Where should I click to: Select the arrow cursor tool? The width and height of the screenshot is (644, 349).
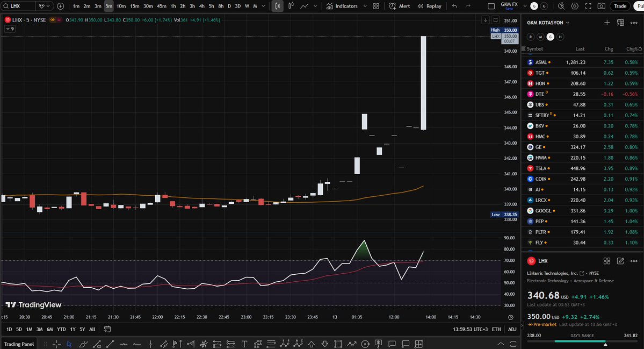(x=69, y=344)
